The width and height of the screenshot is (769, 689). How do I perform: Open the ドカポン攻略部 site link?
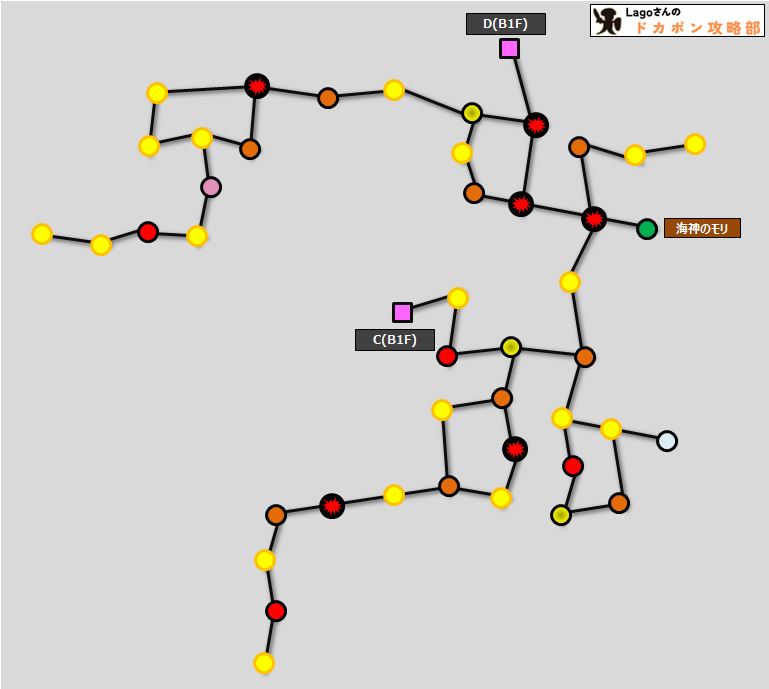[697, 28]
